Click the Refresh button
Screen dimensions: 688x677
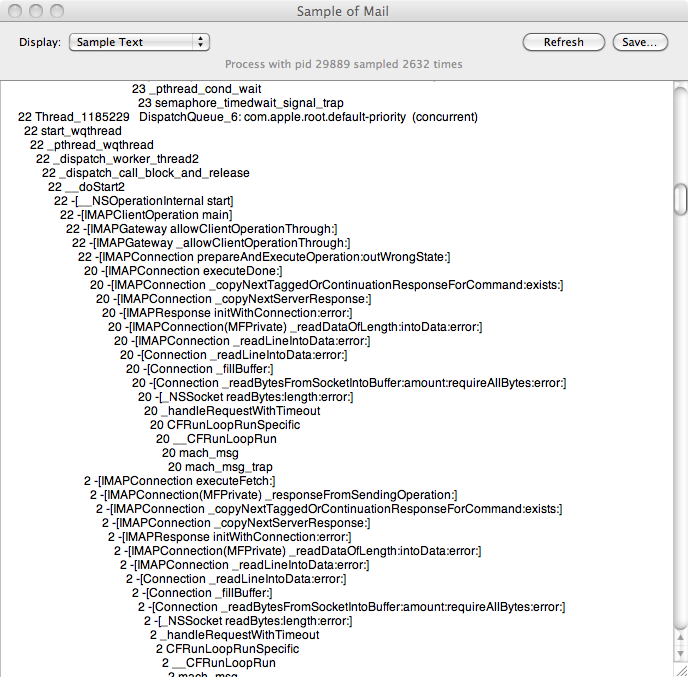563,42
